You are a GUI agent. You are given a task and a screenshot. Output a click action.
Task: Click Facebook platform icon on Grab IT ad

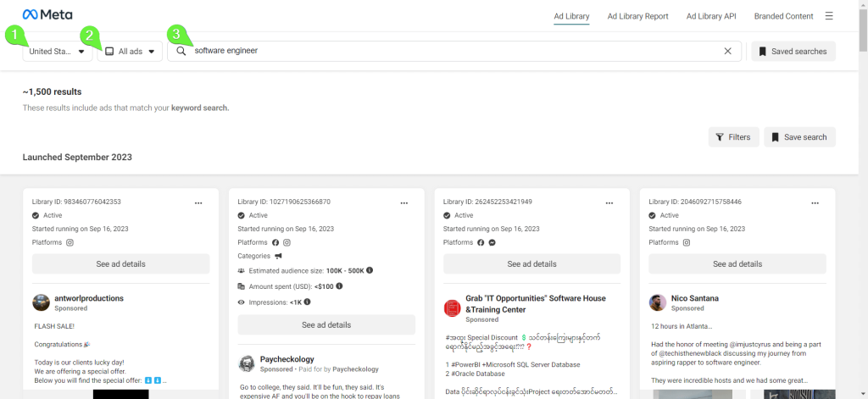[x=481, y=242]
